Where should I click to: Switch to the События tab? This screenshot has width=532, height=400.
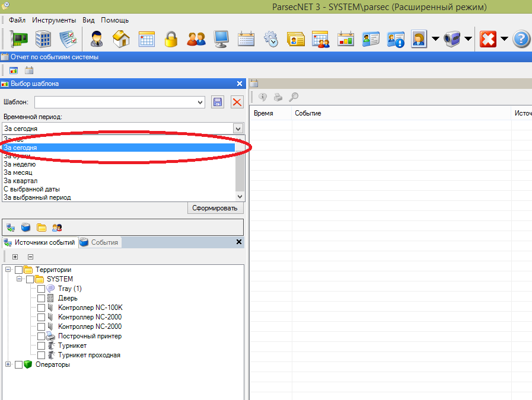(x=100, y=242)
